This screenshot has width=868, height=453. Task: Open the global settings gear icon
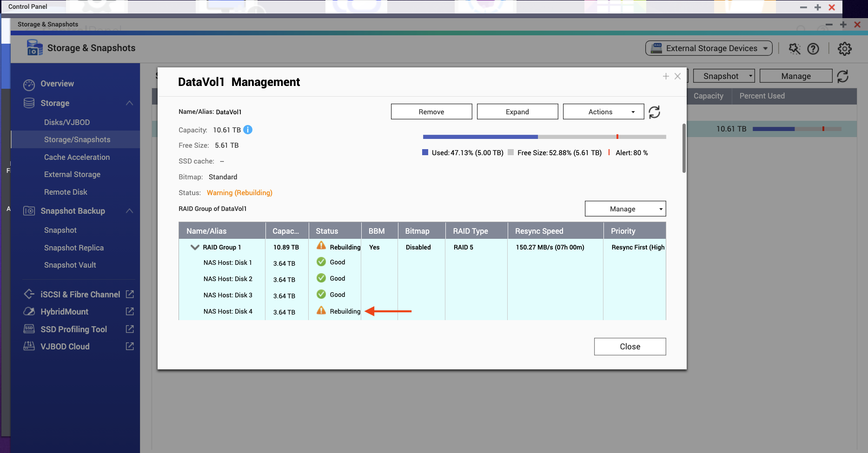click(844, 49)
